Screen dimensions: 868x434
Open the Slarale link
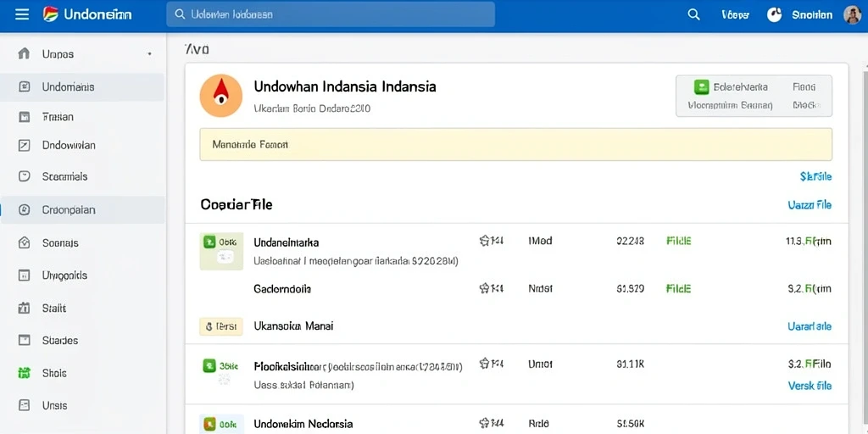(x=815, y=176)
